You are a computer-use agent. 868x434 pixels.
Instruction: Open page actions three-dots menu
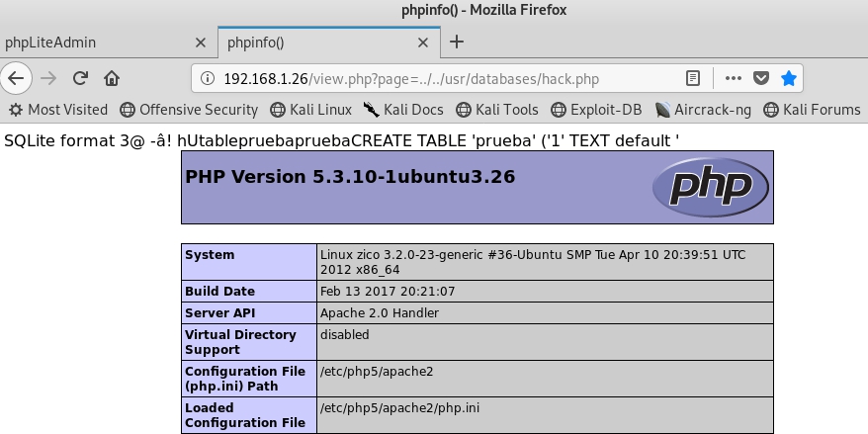(733, 79)
